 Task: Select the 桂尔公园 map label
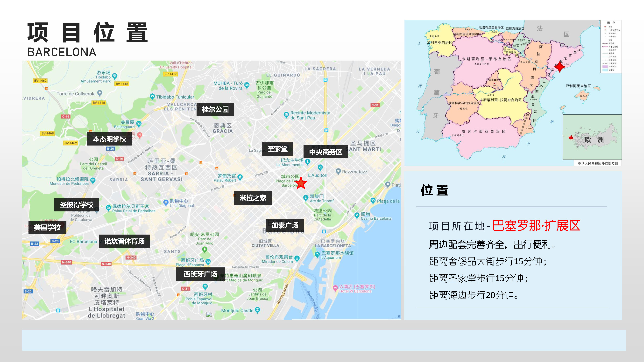(215, 109)
